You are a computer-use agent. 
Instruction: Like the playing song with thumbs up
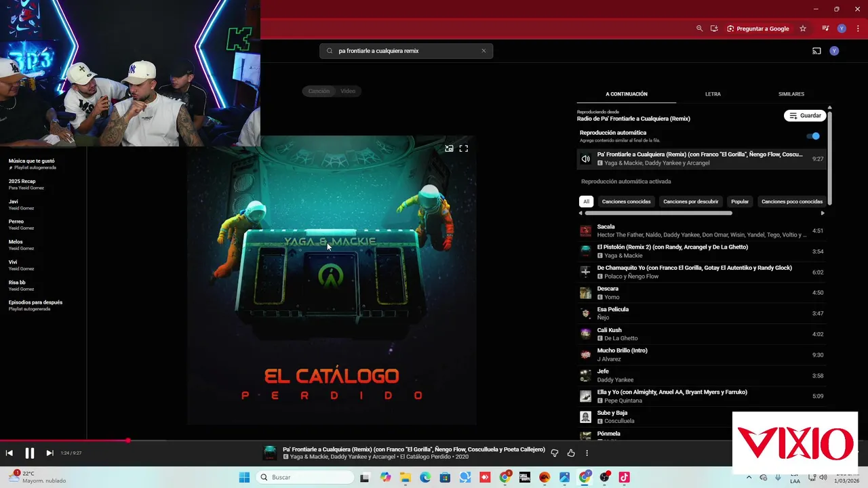(x=571, y=453)
